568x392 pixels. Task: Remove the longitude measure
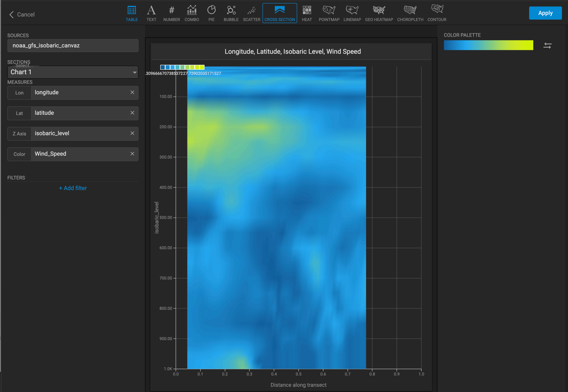coord(132,92)
